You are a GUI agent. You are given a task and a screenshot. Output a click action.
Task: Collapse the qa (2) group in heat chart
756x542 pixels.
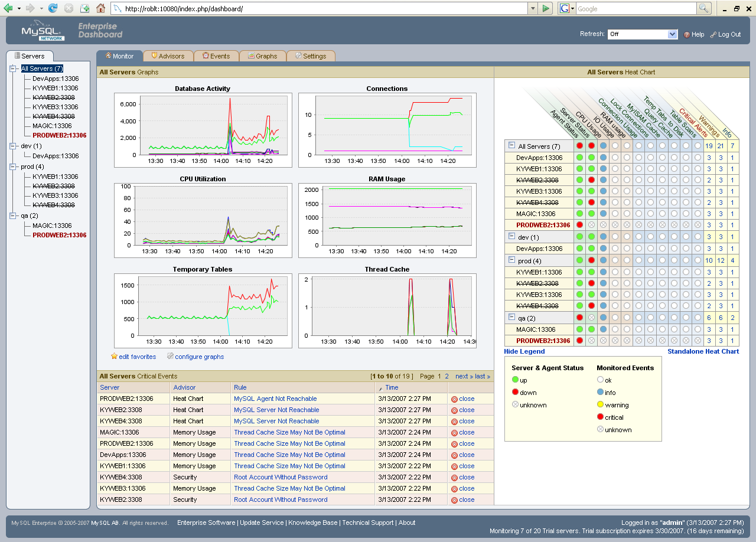pos(511,318)
